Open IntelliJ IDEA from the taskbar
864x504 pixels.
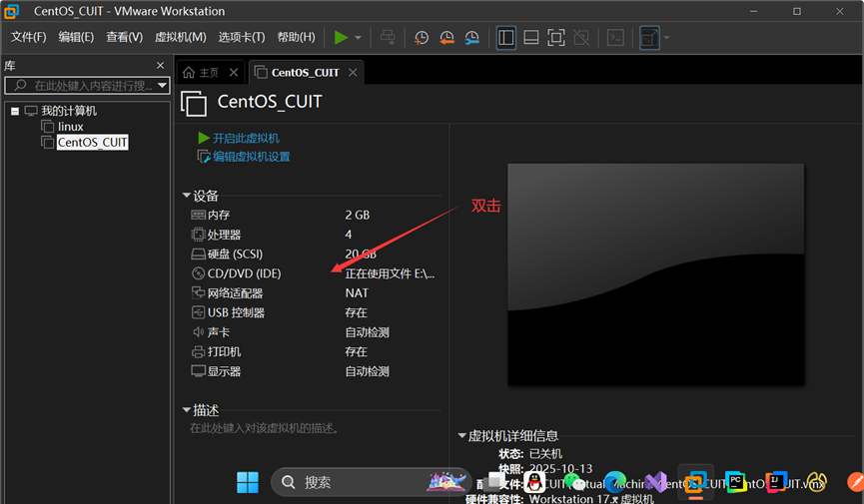point(776,482)
